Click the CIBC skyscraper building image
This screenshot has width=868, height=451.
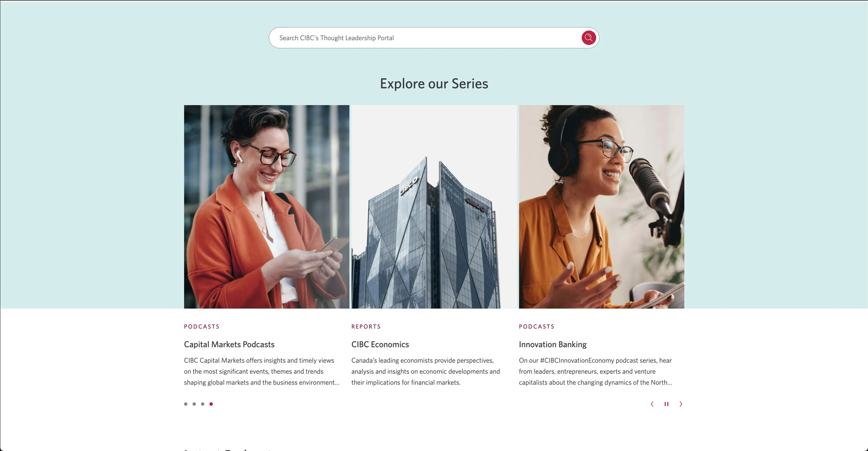pos(434,207)
